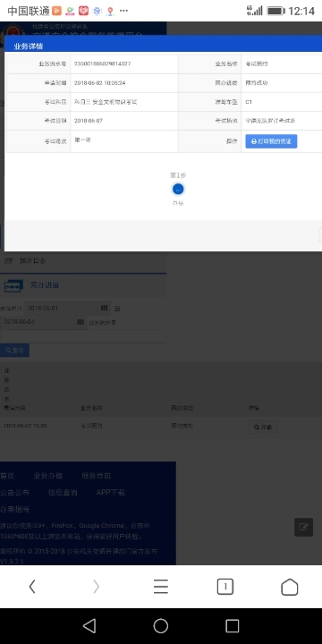This screenshot has width=322, height=644.
Task: Click the 详细 details button in the results row
Action: coord(263,428)
